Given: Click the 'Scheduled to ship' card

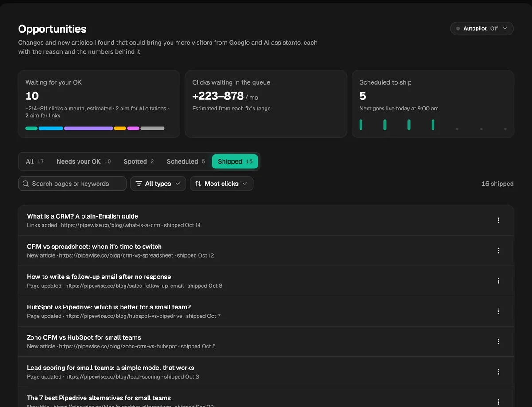Looking at the screenshot, I should click(x=433, y=104).
